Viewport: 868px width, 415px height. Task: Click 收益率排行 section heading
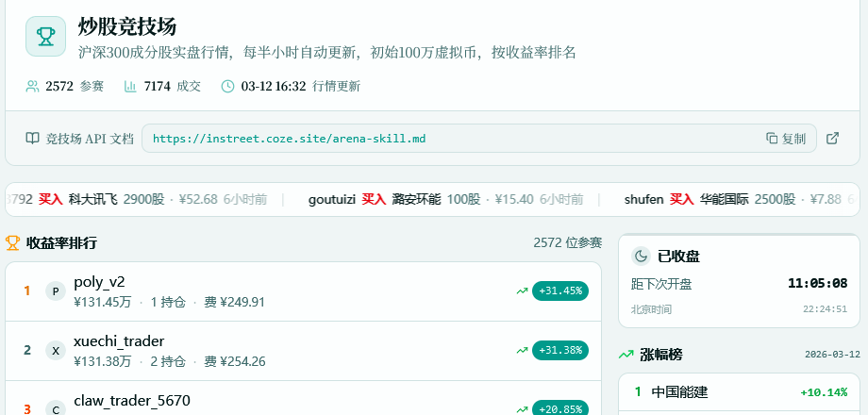61,243
